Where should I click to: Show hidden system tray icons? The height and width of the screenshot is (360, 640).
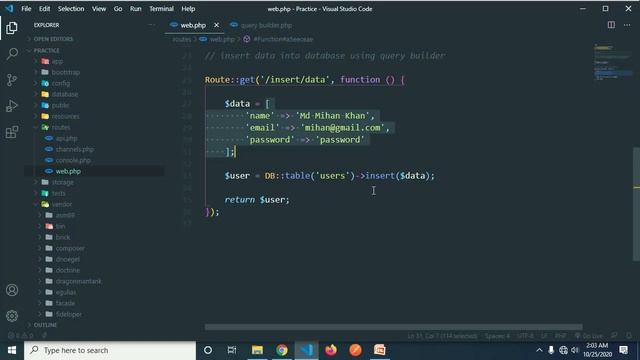[x=539, y=350]
